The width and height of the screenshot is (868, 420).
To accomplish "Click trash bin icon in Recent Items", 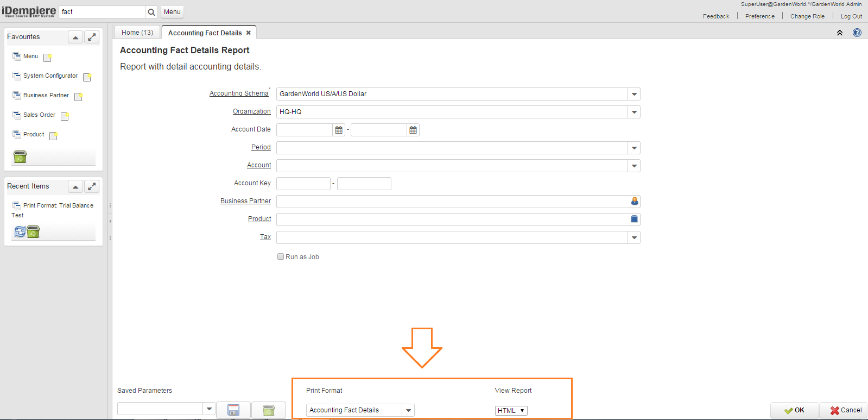I will click(x=33, y=232).
